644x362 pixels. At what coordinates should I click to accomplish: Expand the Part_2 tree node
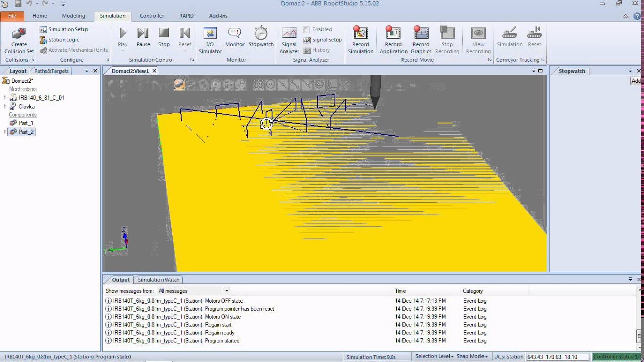click(5, 132)
